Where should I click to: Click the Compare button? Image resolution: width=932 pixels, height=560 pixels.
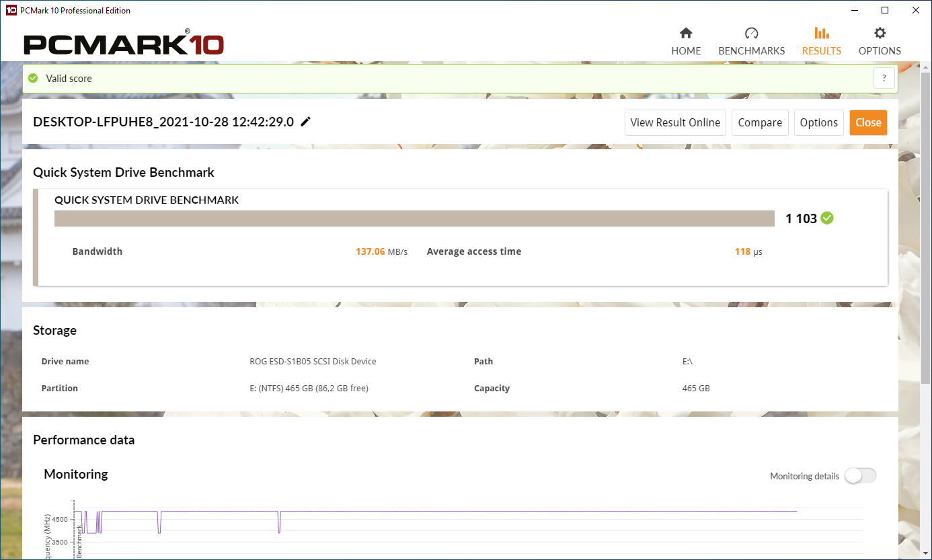point(760,122)
